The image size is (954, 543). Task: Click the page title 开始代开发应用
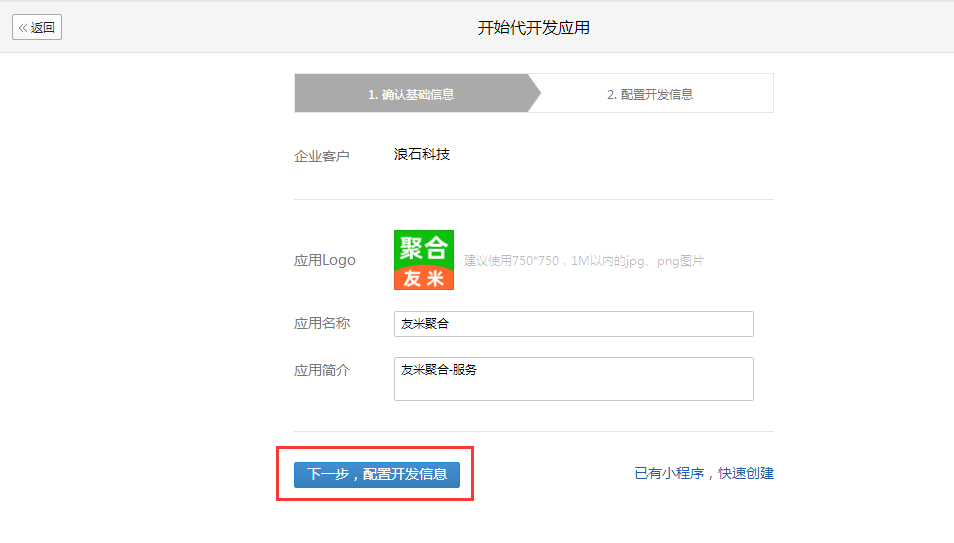533,28
